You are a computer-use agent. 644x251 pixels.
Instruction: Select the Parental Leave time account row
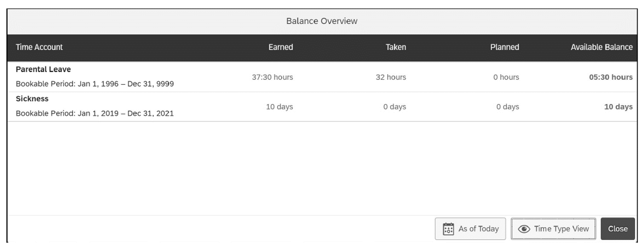[212, 77]
